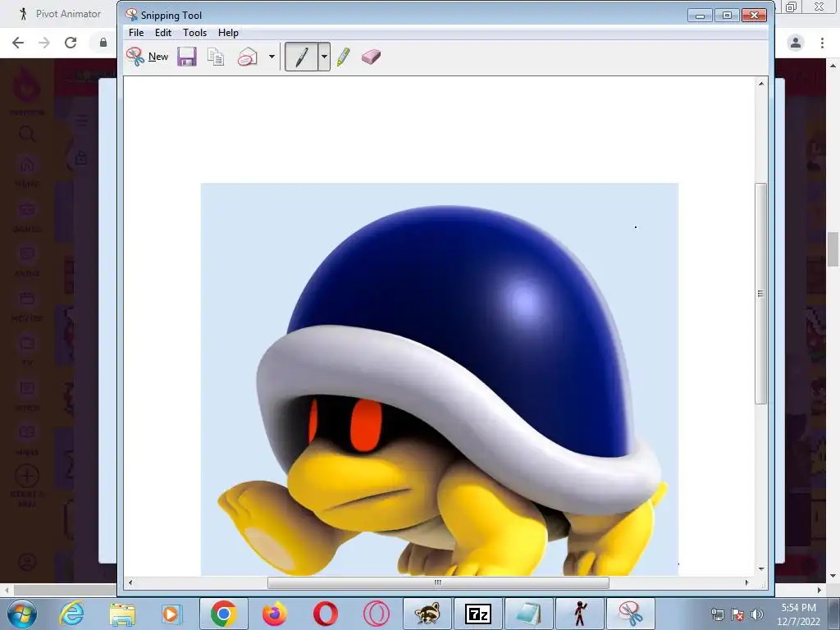Open Action Center flag in tray
Viewport: 840px width, 630px height.
pyautogui.click(x=737, y=614)
